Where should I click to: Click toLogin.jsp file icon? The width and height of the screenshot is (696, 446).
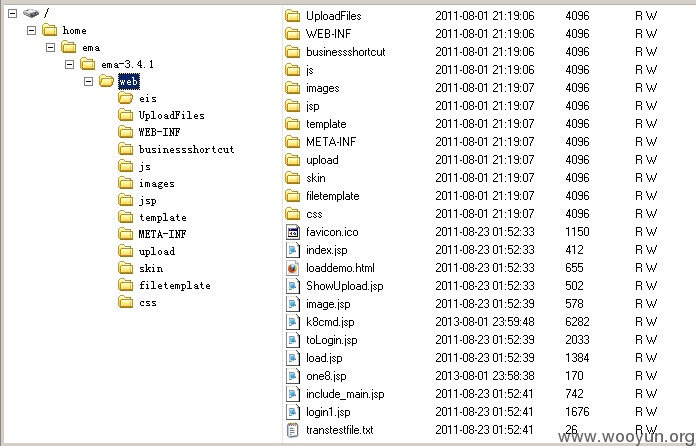coord(293,340)
